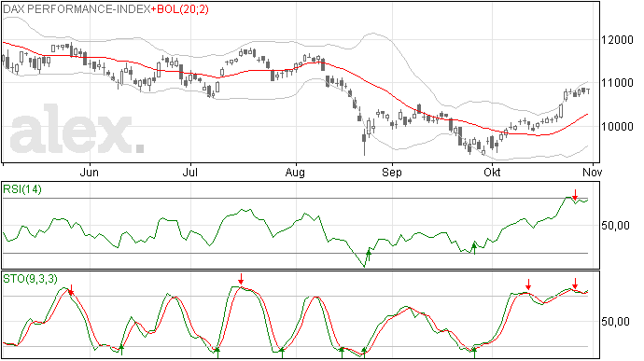Image resolution: width=644 pixels, height=361 pixels.
Task: Click the 12000 price axis label
Action: [617, 40]
